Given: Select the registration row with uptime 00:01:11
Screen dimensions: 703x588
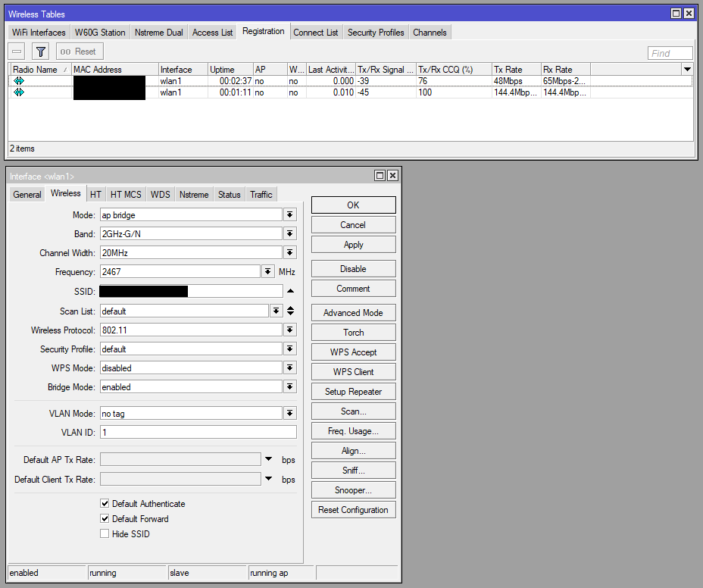Looking at the screenshot, I should 350,92.
